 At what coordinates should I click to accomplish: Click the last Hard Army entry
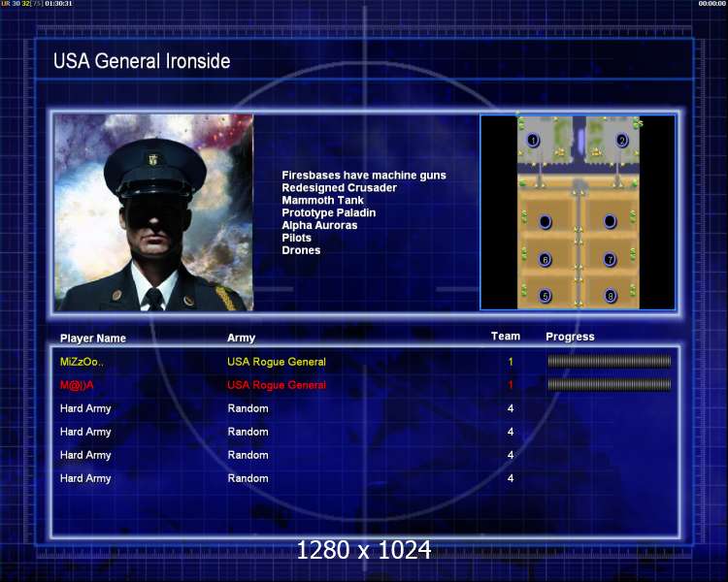pos(85,478)
